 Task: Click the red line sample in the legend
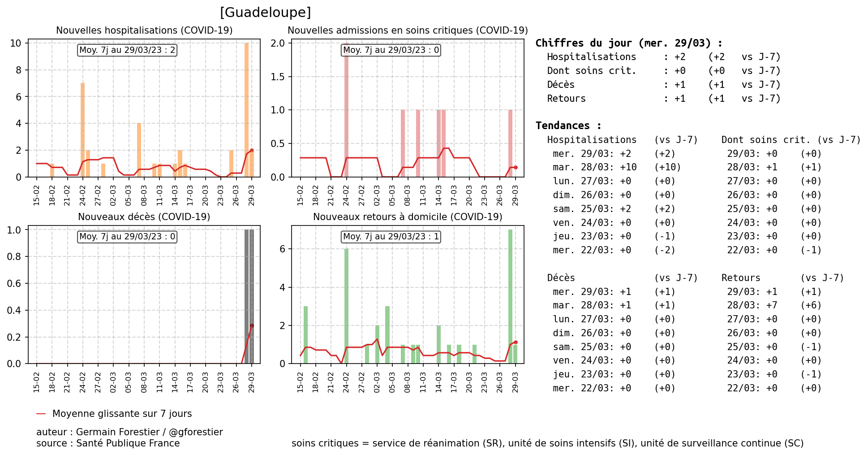point(41,414)
